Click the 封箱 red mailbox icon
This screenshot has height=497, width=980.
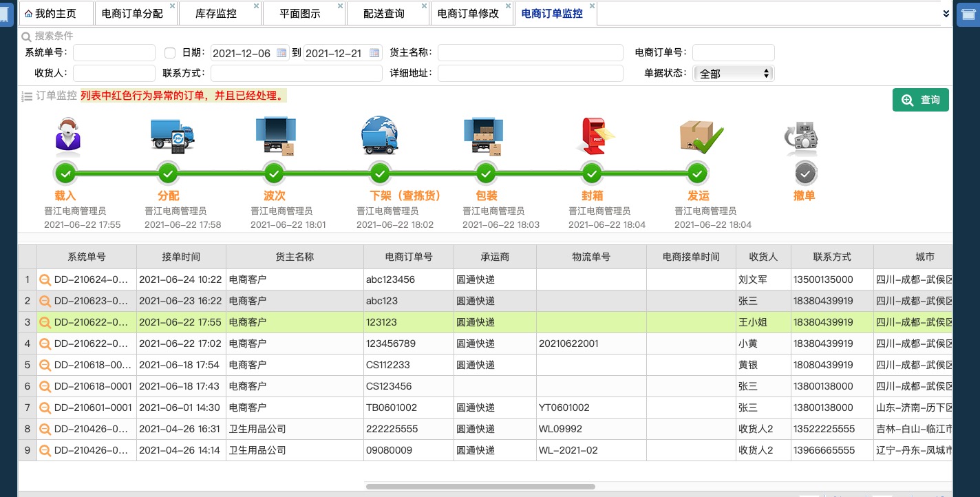(x=594, y=135)
